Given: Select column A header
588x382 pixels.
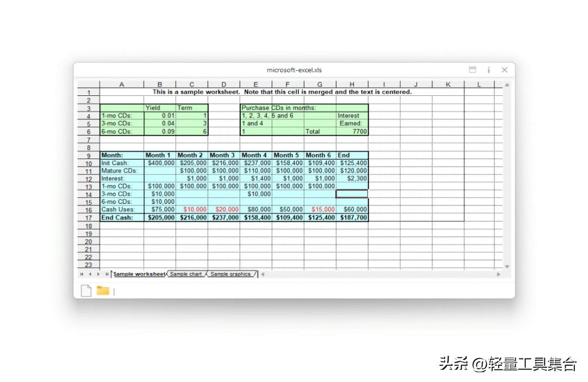Looking at the screenshot, I should pyautogui.click(x=121, y=84).
